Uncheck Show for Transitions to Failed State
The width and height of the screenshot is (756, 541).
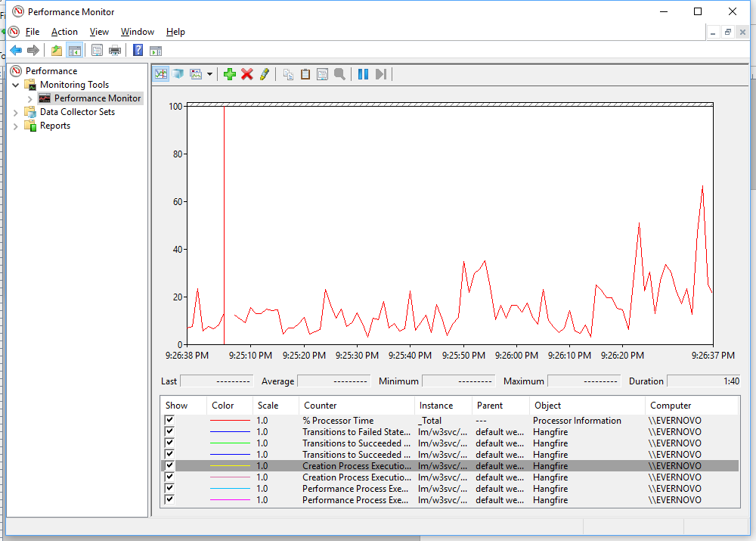(169, 431)
